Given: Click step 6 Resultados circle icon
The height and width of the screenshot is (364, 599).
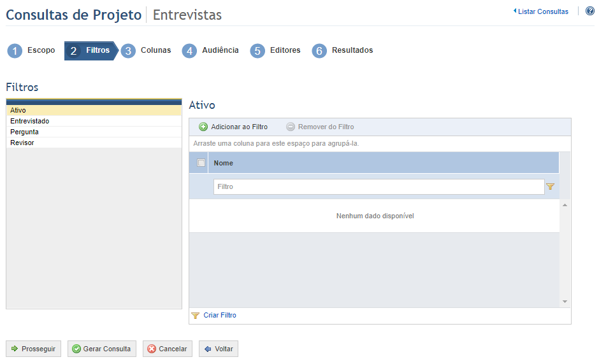Looking at the screenshot, I should 319,51.
